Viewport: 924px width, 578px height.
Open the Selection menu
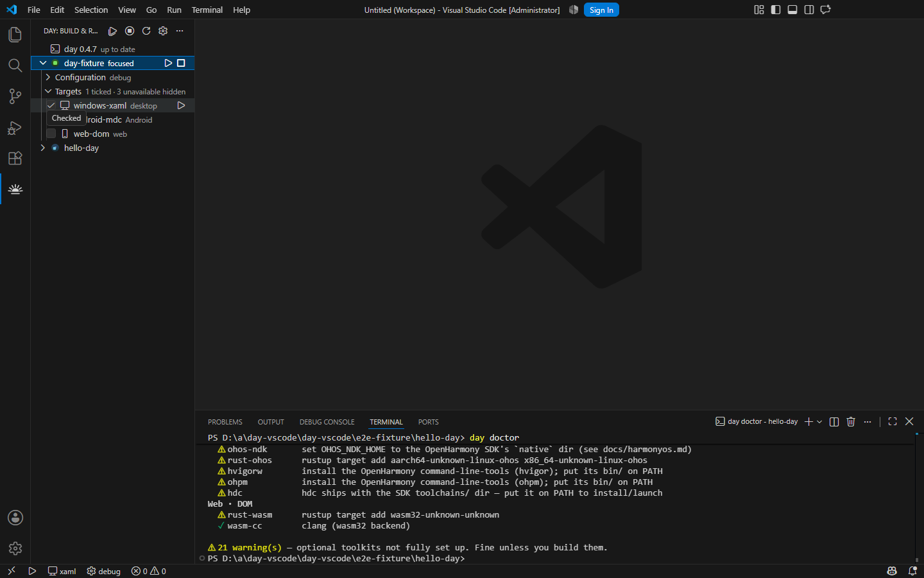[x=91, y=10]
